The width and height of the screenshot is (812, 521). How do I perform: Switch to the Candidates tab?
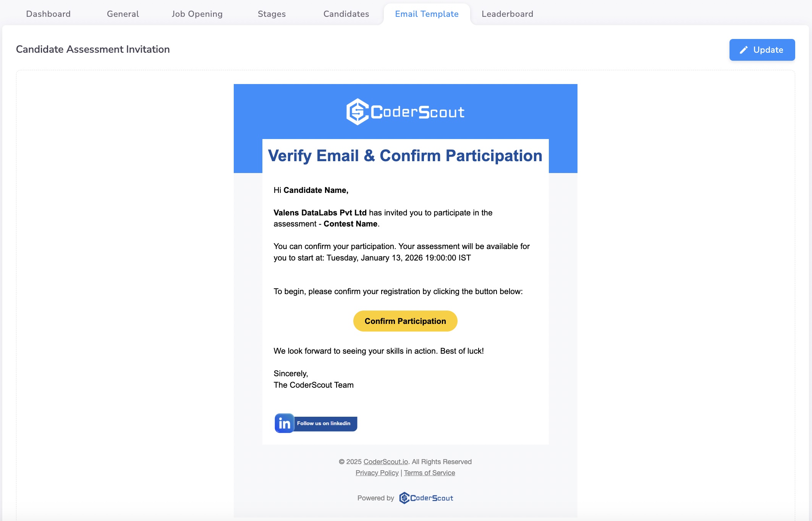[x=346, y=14]
